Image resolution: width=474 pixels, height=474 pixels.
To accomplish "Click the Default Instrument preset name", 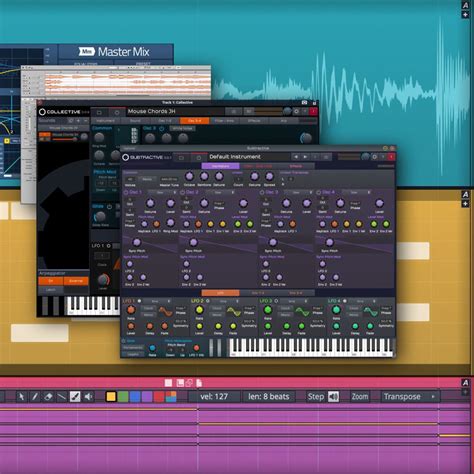I will point(235,157).
